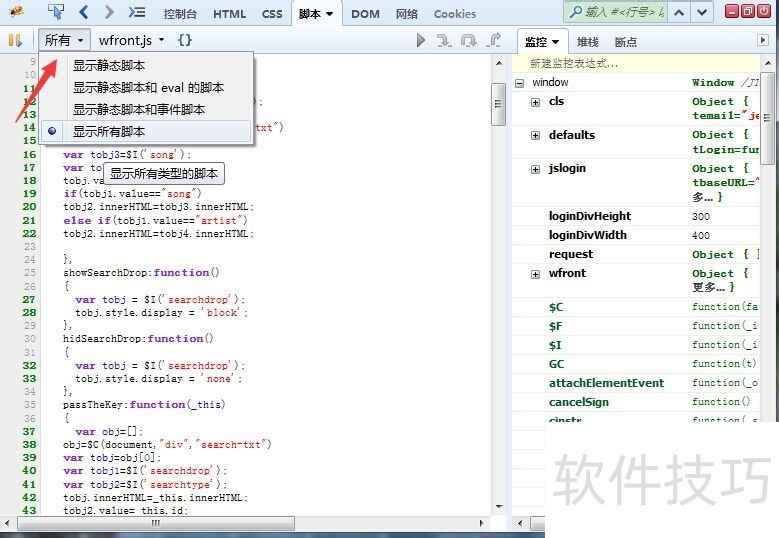
Task: Choose '显示静态脚本和事件脚本' option
Action: pyautogui.click(x=138, y=109)
